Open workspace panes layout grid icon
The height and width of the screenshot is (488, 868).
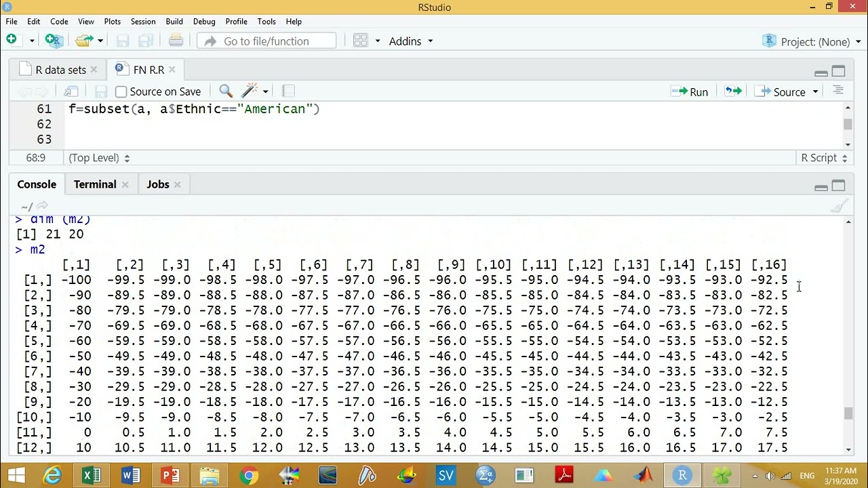360,41
